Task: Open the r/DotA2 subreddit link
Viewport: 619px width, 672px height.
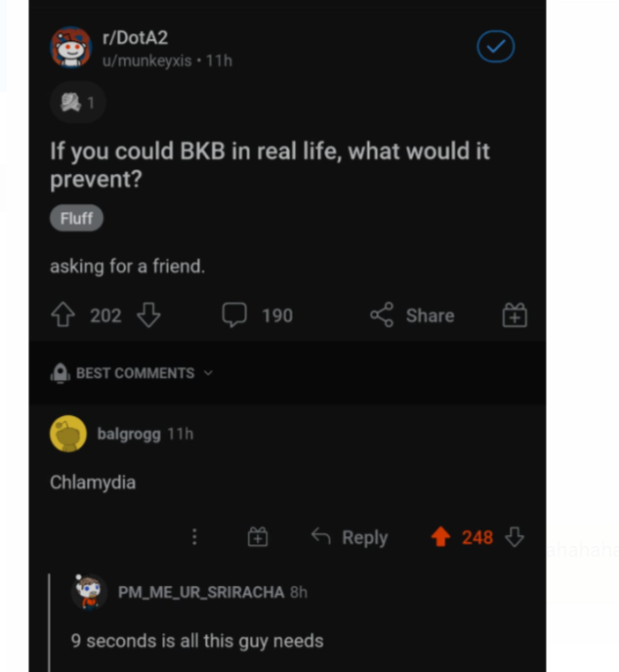Action: (135, 38)
